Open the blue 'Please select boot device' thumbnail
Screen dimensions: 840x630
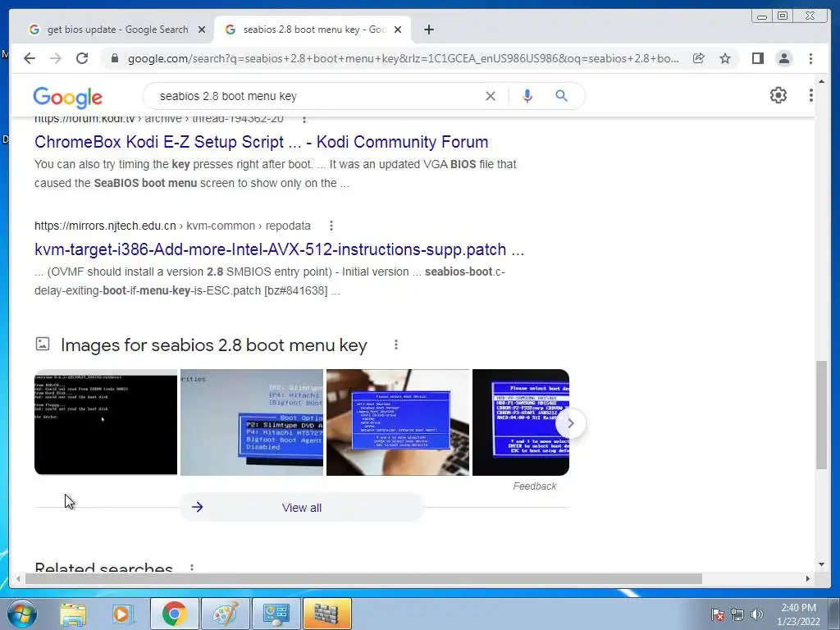(514, 422)
